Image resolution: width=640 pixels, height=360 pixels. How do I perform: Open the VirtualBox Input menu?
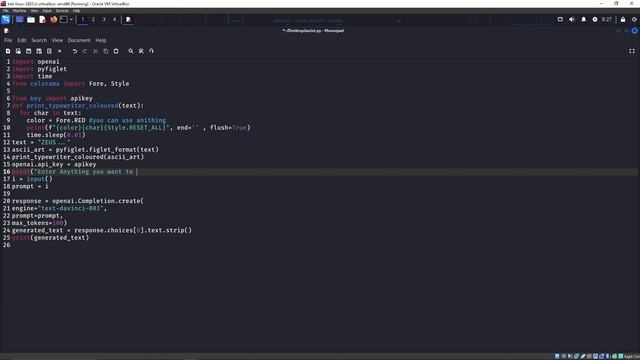tap(47, 11)
